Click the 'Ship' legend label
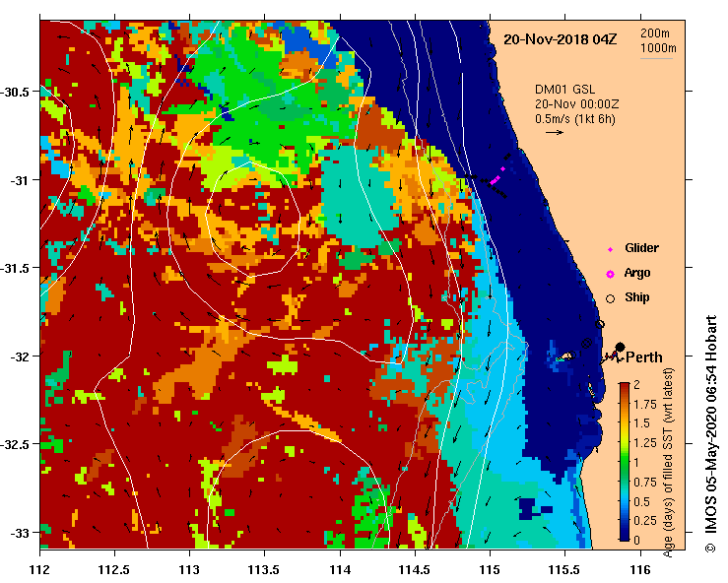Image resolution: width=728 pixels, height=583 pixels. tap(637, 297)
